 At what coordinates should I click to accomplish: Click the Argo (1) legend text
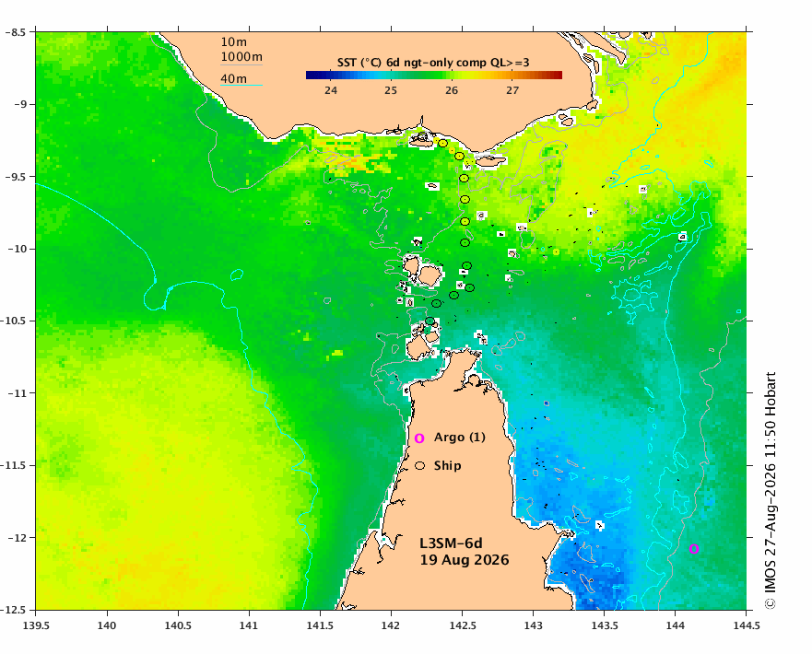pos(460,438)
